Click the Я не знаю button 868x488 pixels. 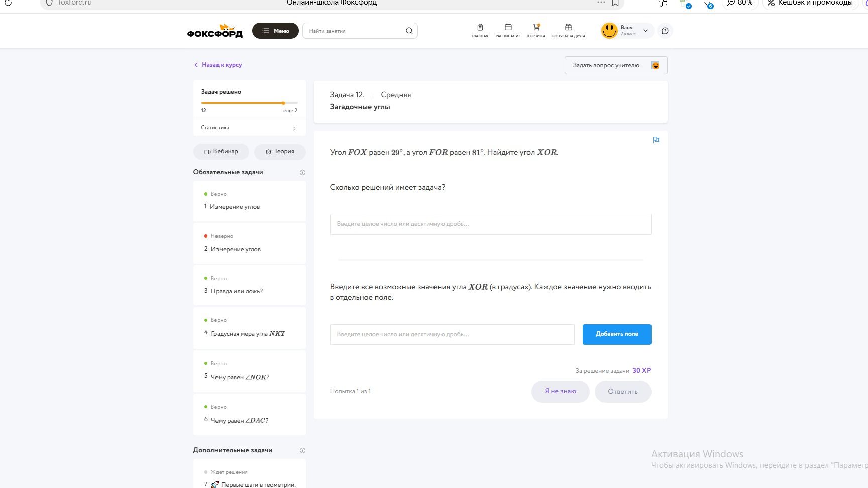[560, 392]
